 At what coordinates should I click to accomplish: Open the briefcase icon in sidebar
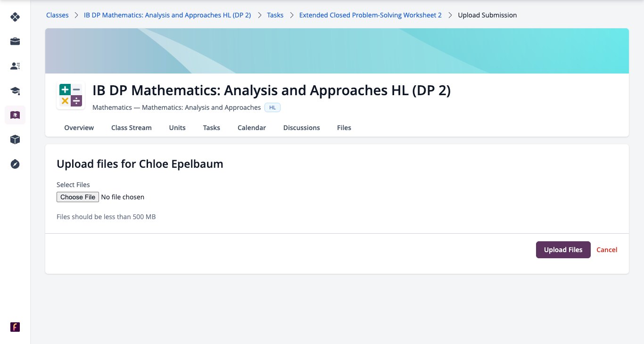[x=15, y=41]
